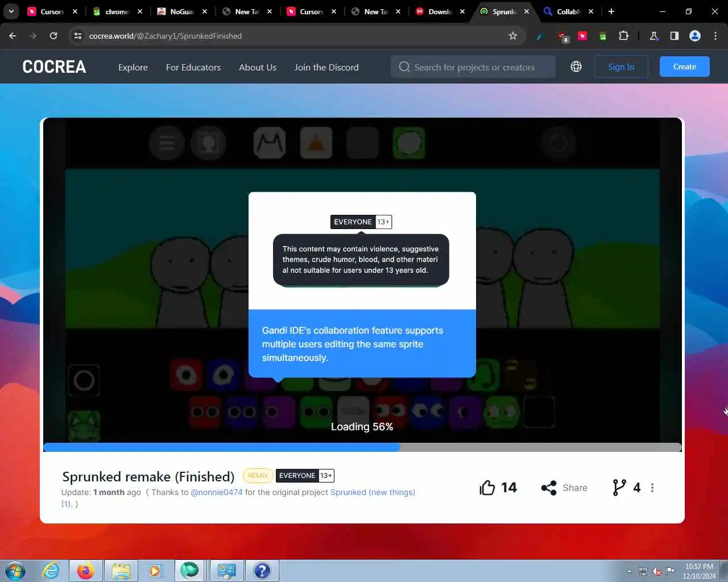Like the project with the thumbs-up icon

(x=487, y=488)
